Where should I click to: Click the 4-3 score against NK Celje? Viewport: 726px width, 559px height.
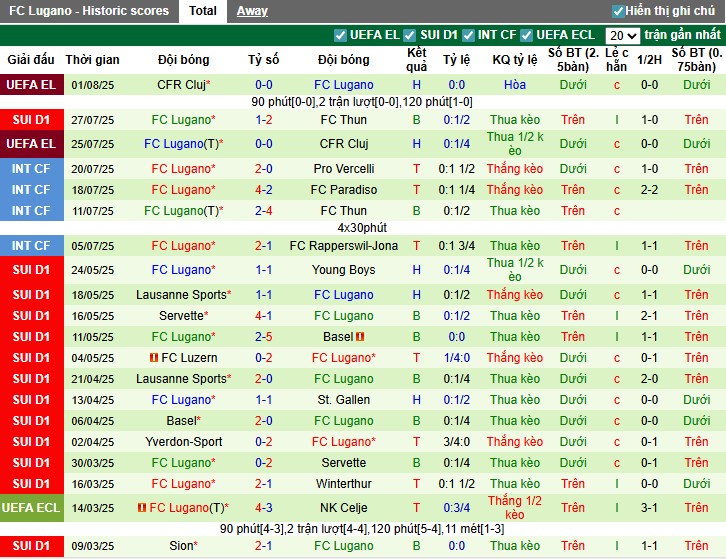tap(263, 508)
